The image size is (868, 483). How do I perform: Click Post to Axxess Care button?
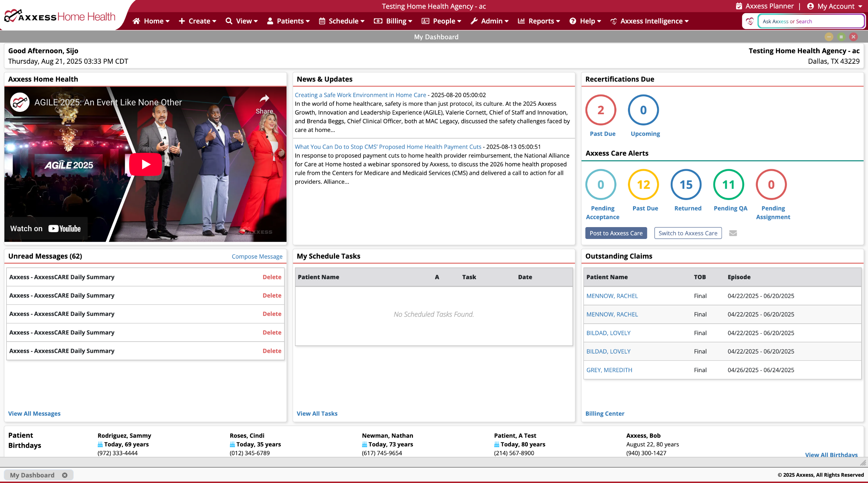click(x=616, y=233)
